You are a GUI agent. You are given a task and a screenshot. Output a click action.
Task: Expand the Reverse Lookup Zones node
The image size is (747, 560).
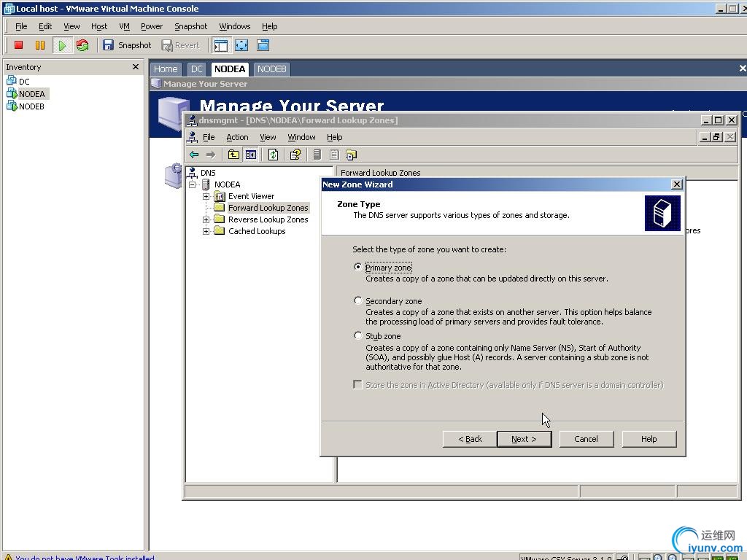(206, 219)
